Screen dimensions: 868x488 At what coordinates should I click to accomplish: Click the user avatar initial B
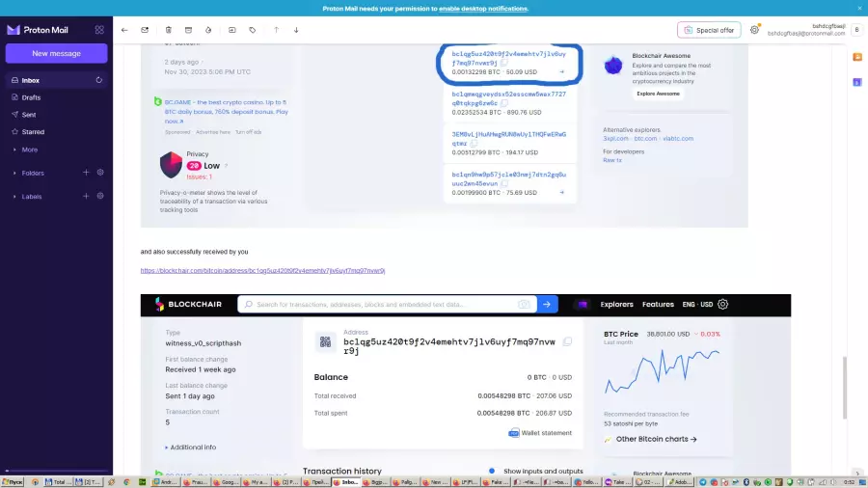857,30
